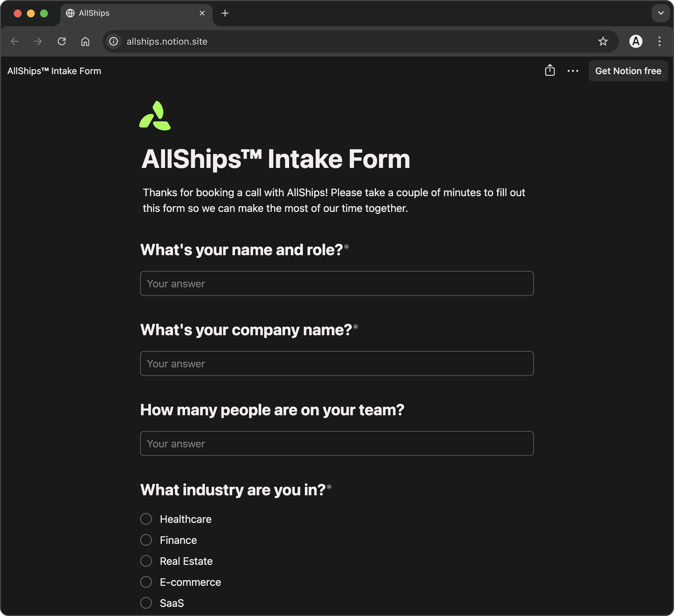Select the Finance radio button
Screen dimensions: 674x616
coord(146,540)
